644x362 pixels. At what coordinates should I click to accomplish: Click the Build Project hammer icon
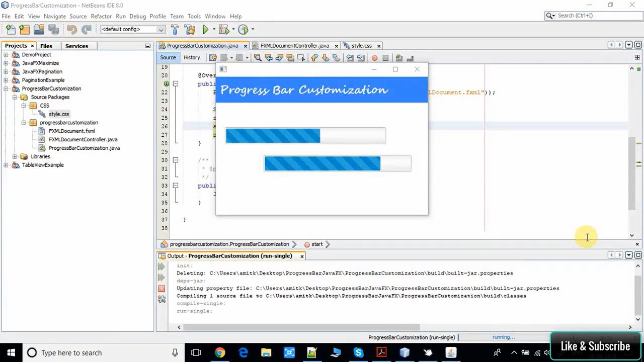(x=175, y=30)
